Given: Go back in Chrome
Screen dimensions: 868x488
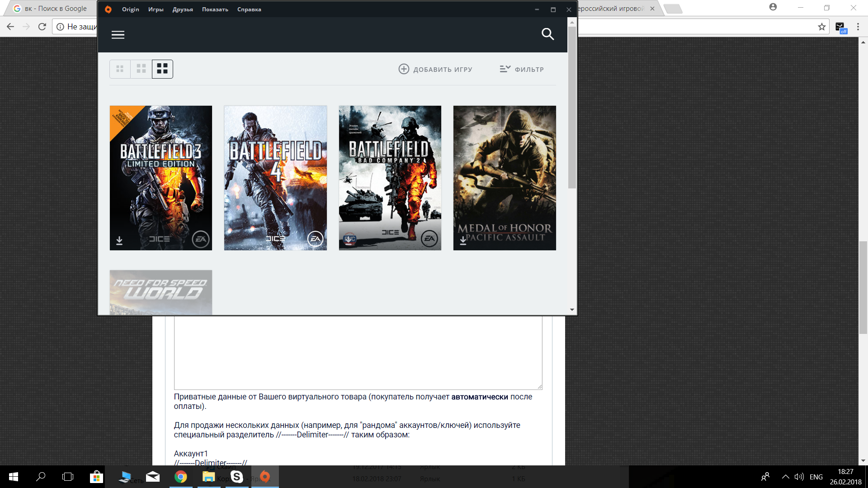Looking at the screenshot, I should click(10, 27).
